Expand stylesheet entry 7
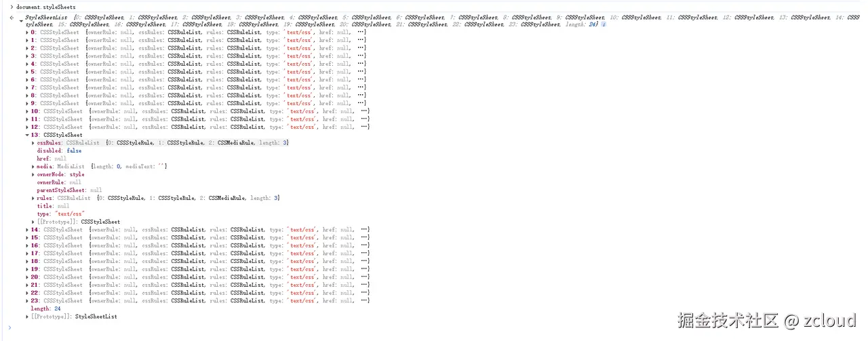This screenshot has width=868, height=341. tap(28, 87)
